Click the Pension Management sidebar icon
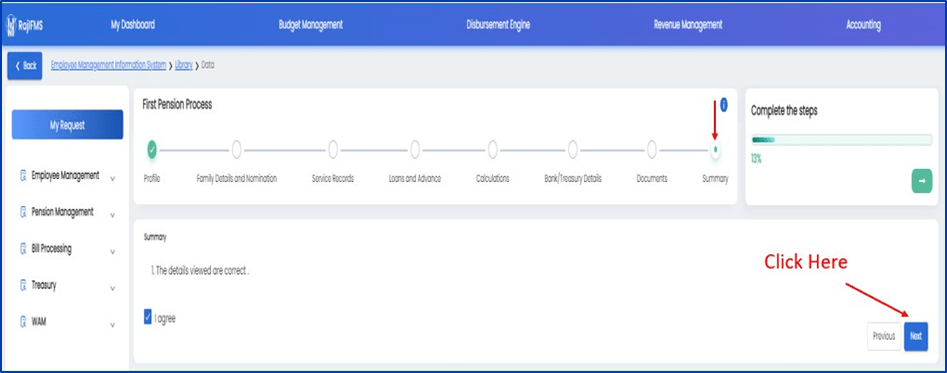This screenshot has height=373, width=947. 24,212
